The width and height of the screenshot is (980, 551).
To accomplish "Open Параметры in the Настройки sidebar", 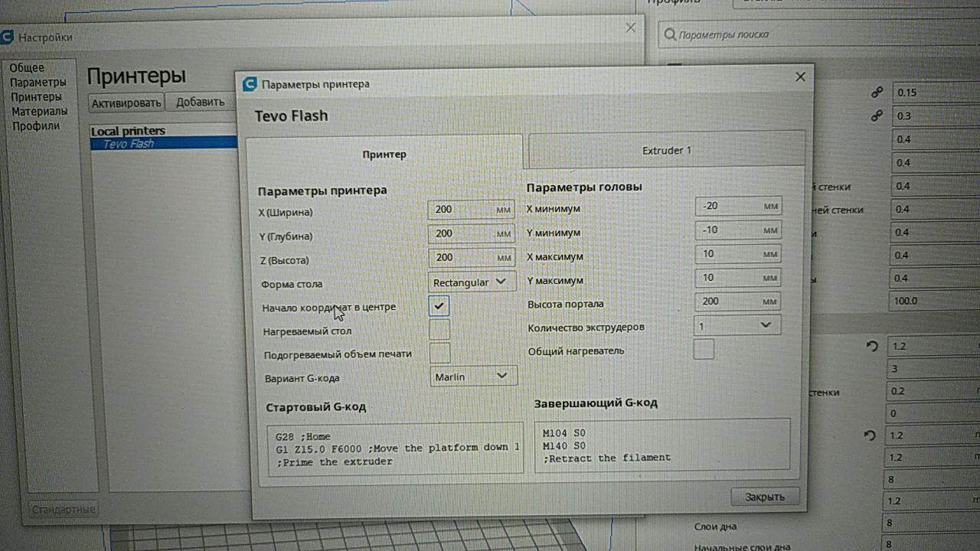I will tap(38, 83).
